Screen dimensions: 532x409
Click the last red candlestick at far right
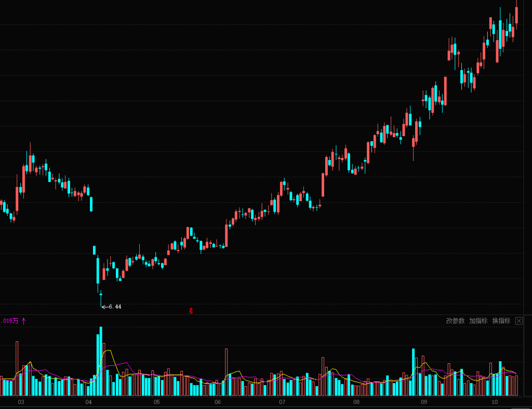(516, 15)
